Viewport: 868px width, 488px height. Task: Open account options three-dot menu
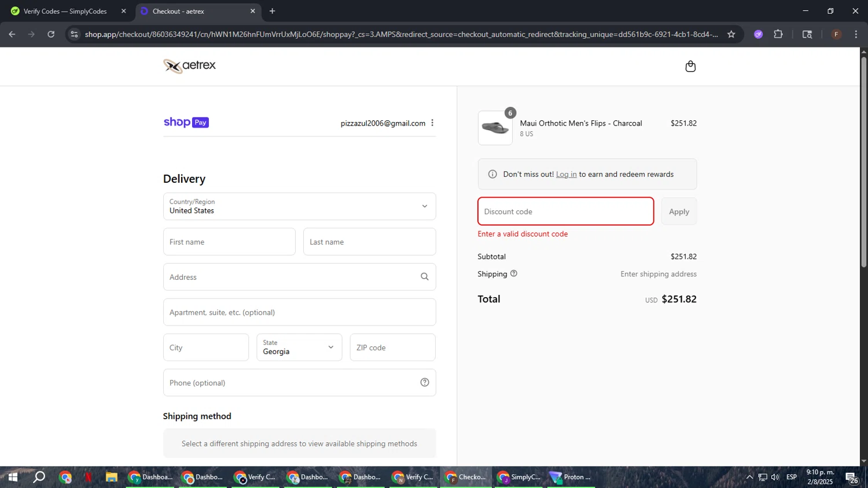432,123
